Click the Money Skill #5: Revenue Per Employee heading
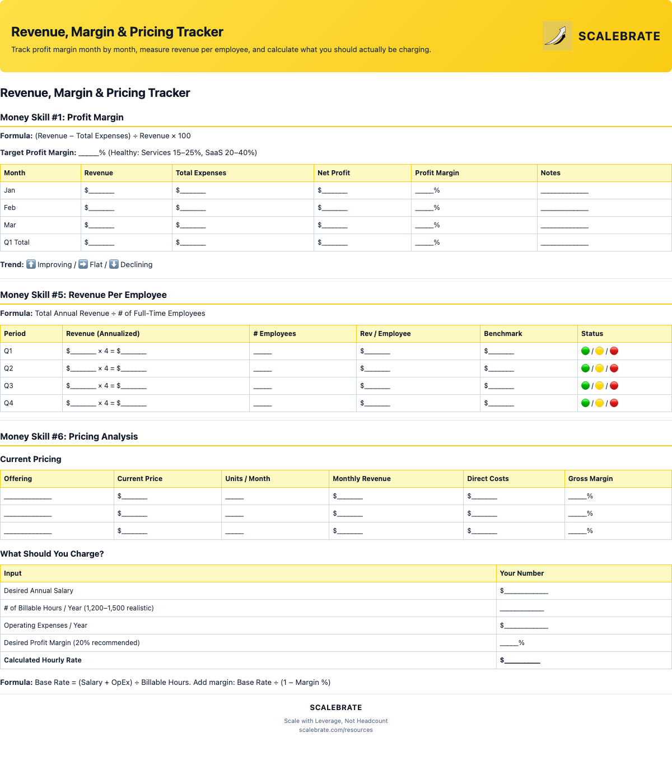Image resolution: width=672 pixels, height=784 pixels. [83, 295]
